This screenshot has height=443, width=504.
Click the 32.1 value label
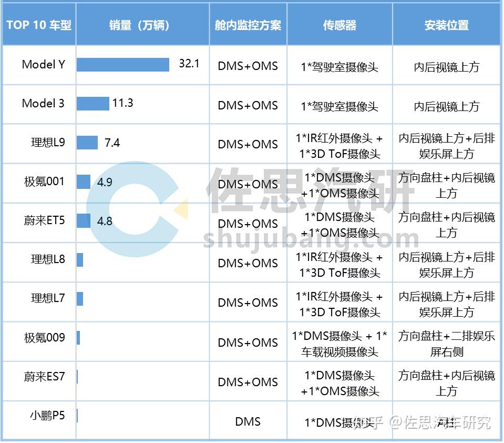189,64
